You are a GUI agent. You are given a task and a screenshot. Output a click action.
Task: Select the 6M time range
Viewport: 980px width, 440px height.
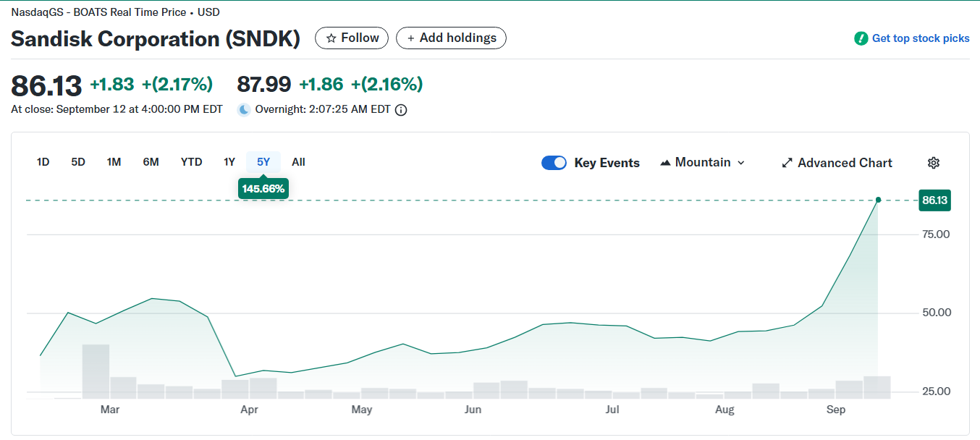pos(151,162)
